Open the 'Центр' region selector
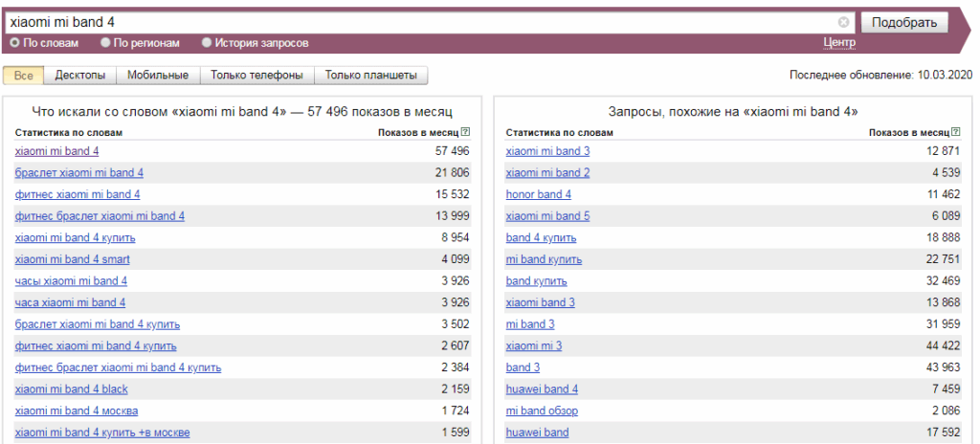This screenshot has height=444, width=980. [x=839, y=43]
